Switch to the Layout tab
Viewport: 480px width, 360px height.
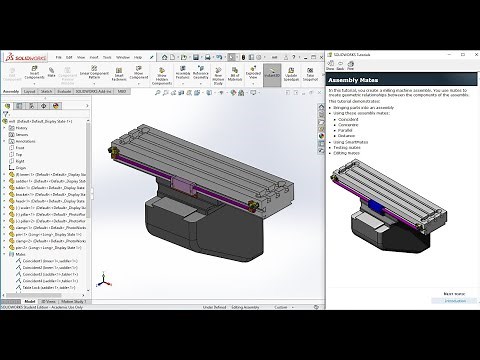click(29, 91)
